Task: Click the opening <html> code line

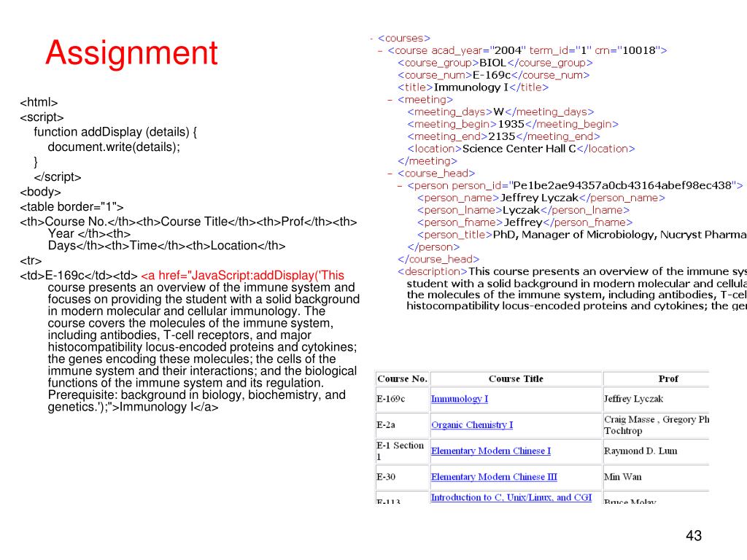Action: [x=39, y=102]
